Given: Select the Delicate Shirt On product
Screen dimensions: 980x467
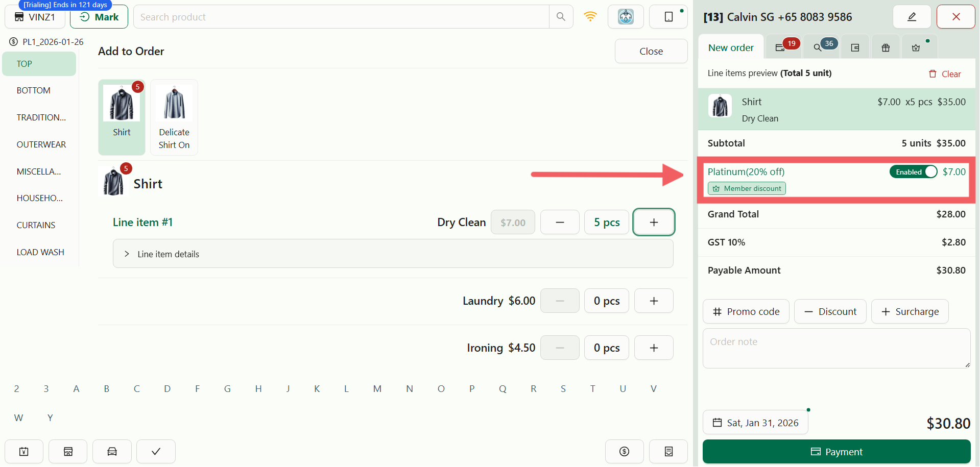Looking at the screenshot, I should click(174, 117).
